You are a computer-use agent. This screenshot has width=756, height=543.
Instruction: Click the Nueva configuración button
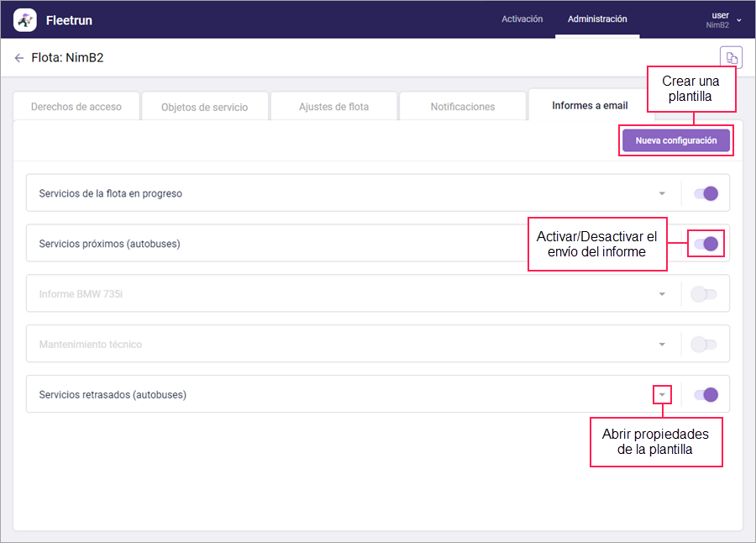(675, 140)
